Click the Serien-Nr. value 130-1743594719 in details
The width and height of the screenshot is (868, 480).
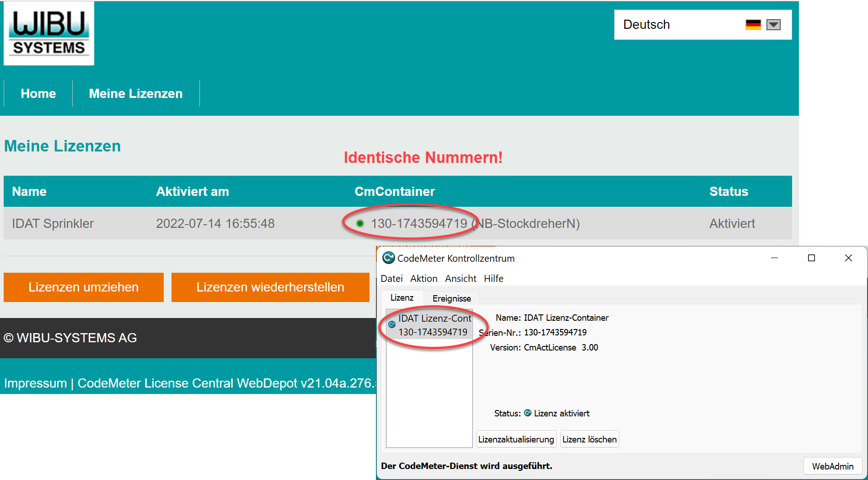pos(555,333)
